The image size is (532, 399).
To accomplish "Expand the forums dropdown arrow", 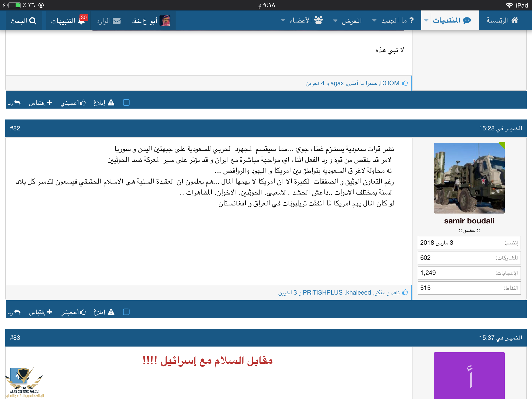I will pyautogui.click(x=426, y=20).
